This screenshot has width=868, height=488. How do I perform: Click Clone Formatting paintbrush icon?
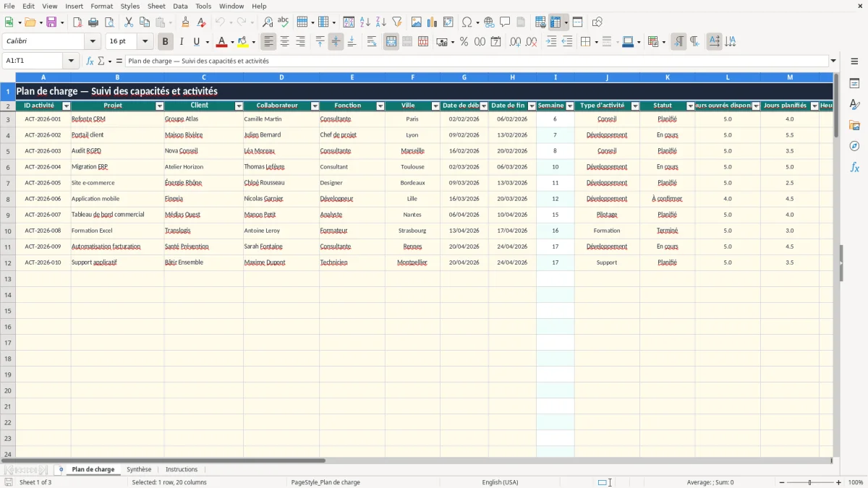(186, 22)
